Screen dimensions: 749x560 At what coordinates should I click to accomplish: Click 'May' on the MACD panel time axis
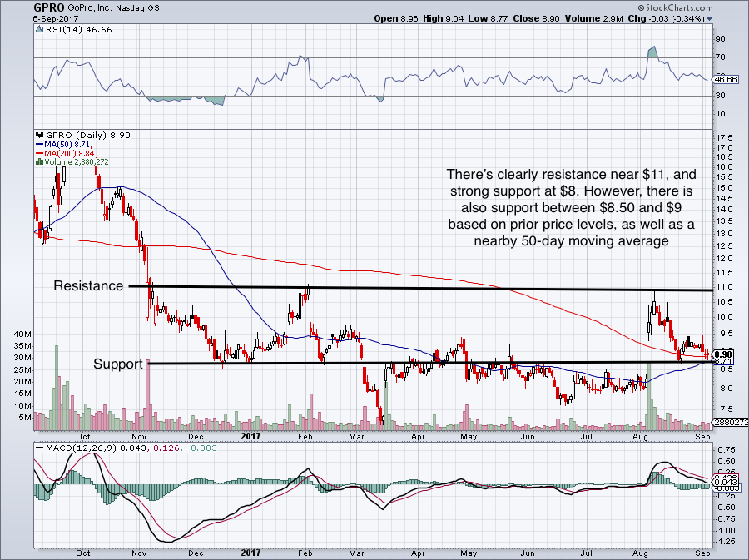469,553
